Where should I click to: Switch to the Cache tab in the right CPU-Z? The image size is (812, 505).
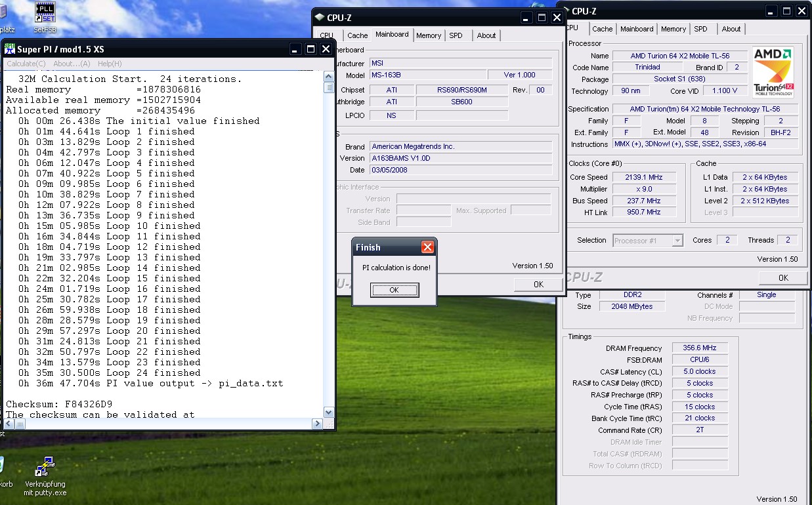pyautogui.click(x=602, y=29)
